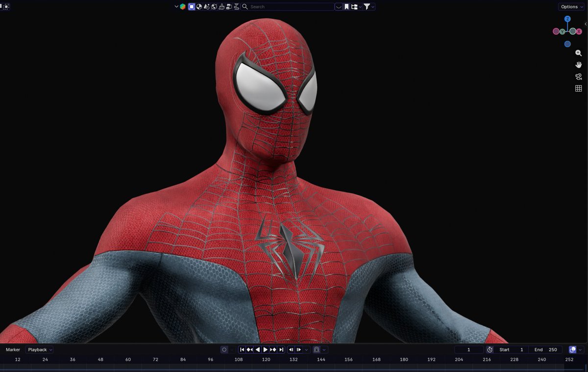Click frame 168 on the timeline ruler
The height and width of the screenshot is (372, 588).
pyautogui.click(x=376, y=359)
